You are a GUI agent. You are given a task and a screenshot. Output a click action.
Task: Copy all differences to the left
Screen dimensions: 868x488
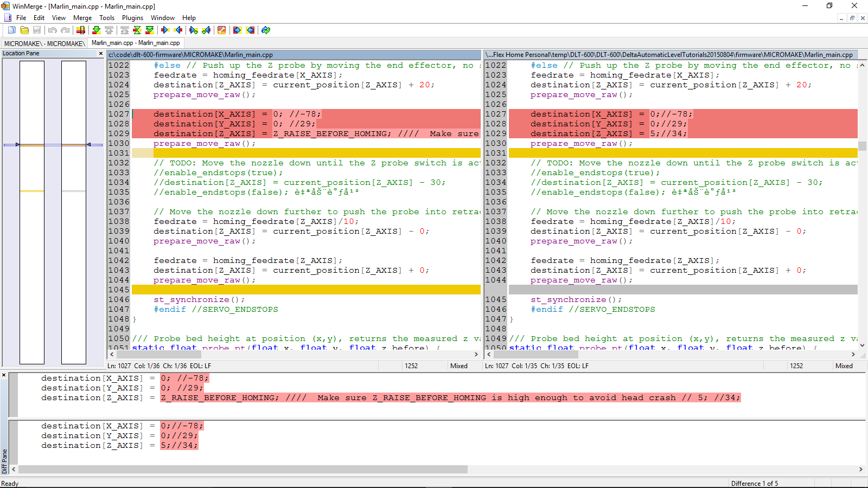tap(250, 30)
